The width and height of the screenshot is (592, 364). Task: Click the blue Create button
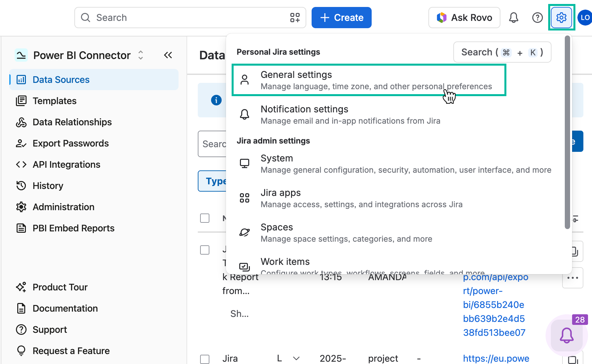[x=341, y=18]
